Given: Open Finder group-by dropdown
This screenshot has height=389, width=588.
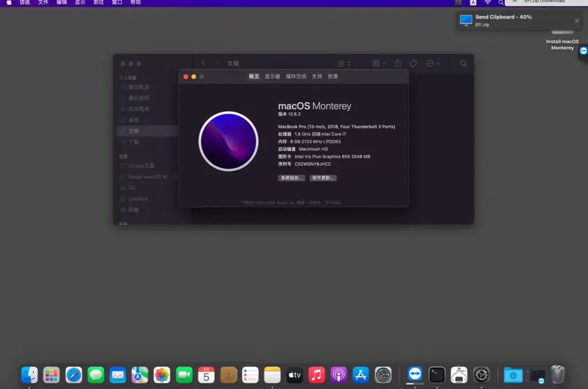Looking at the screenshot, I should point(379,64).
